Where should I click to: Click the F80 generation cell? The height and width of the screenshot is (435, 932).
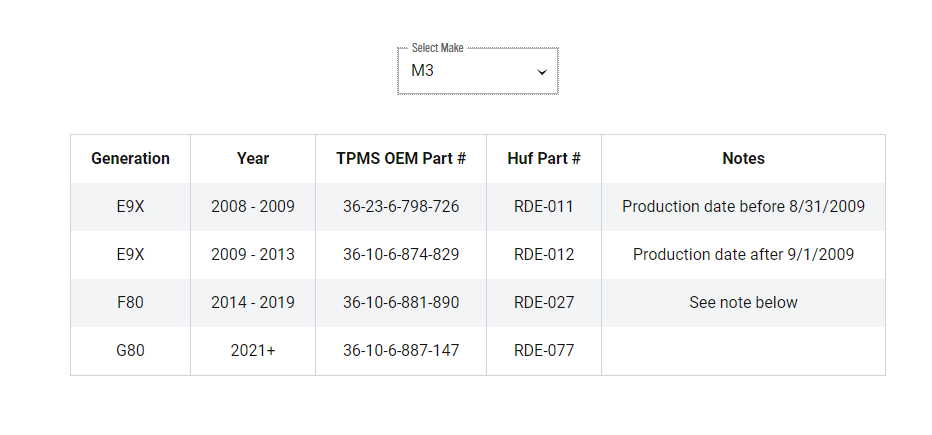[x=130, y=302]
